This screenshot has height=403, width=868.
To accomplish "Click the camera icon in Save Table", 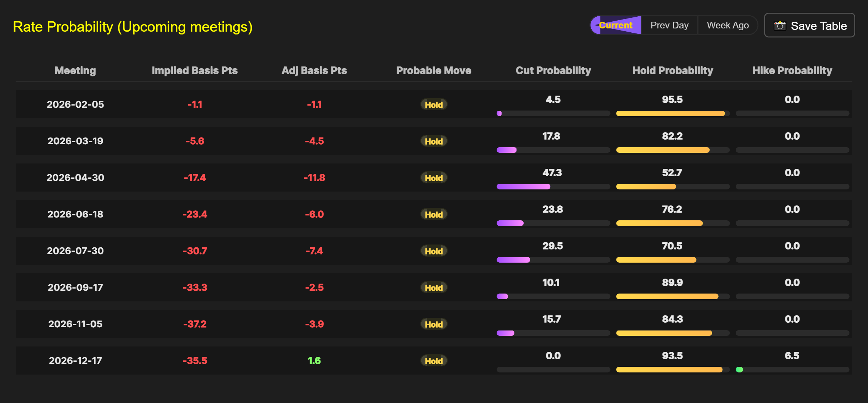I will 780,26.
